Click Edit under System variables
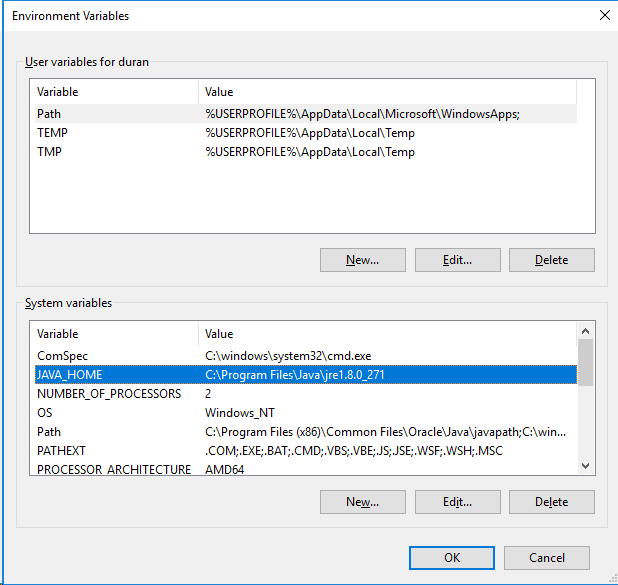This screenshot has width=618, height=585. (x=458, y=502)
